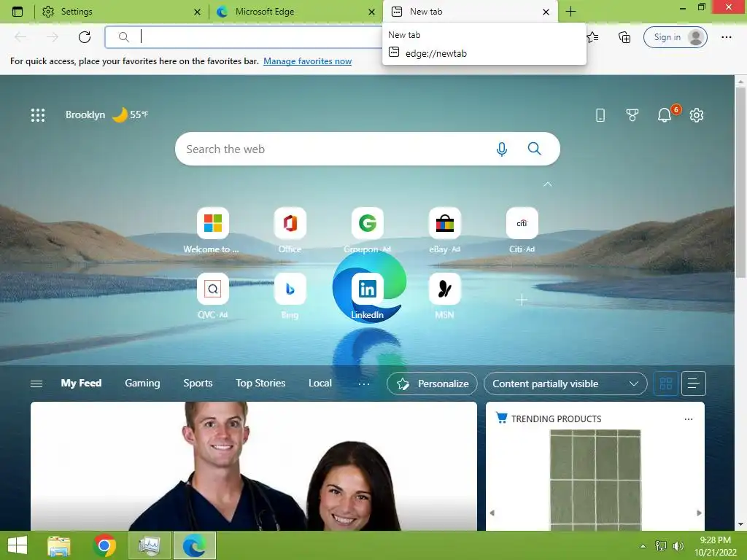Switch feed to list view
This screenshot has width=747, height=560.
click(694, 384)
